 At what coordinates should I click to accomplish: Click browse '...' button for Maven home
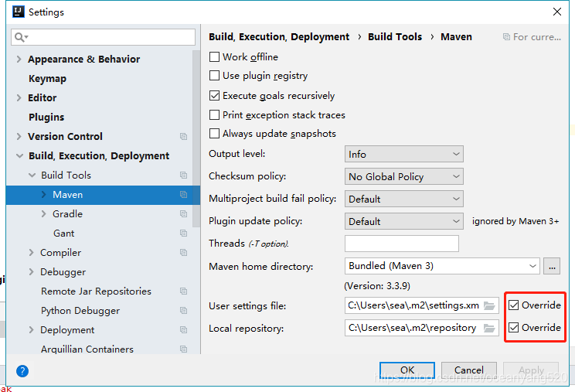[x=552, y=266]
